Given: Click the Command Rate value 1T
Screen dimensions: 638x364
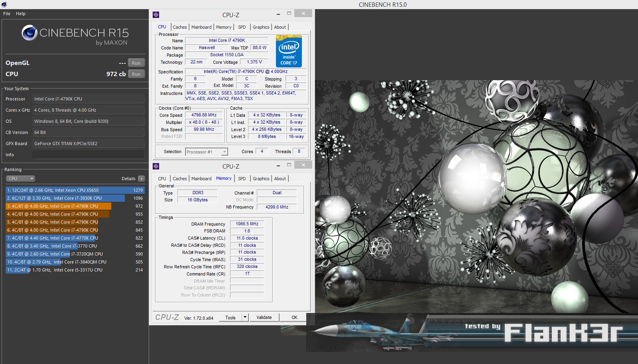Looking at the screenshot, I should coord(247,273).
